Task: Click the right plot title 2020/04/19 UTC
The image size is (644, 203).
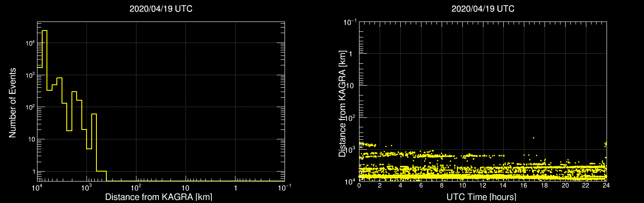Action: click(x=483, y=9)
